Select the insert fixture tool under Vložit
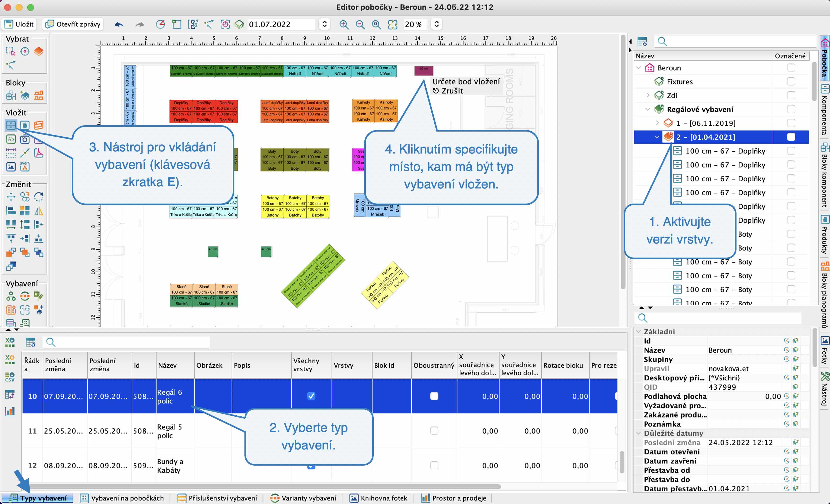Image resolution: width=830 pixels, height=504 pixels. tap(11, 125)
